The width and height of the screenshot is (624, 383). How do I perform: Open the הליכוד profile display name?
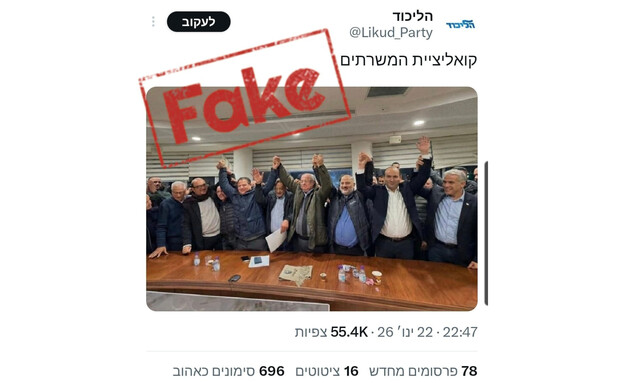tap(412, 16)
